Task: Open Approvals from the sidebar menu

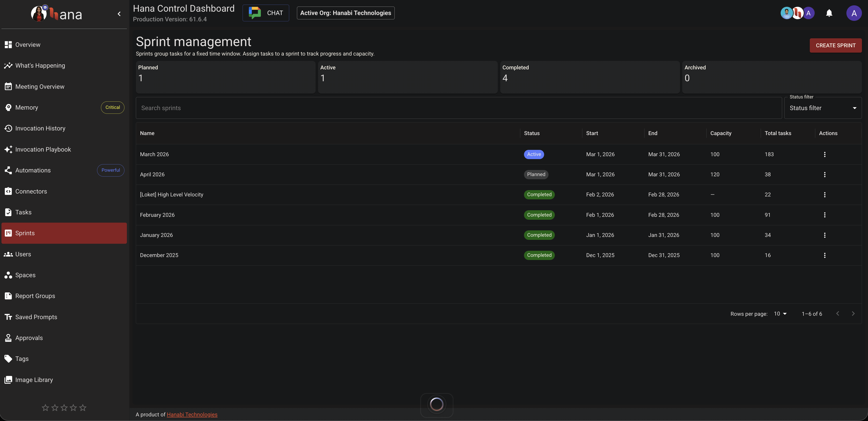Action: pos(29,338)
